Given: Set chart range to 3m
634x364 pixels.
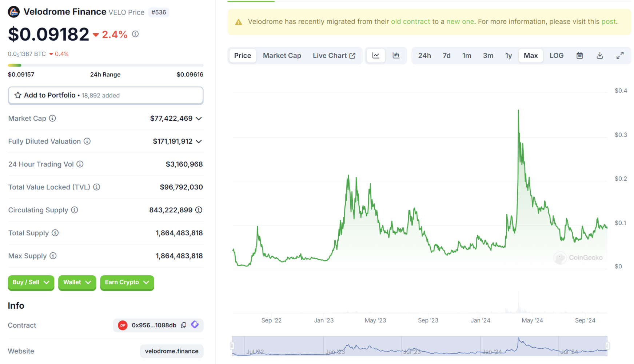Looking at the screenshot, I should point(488,56).
